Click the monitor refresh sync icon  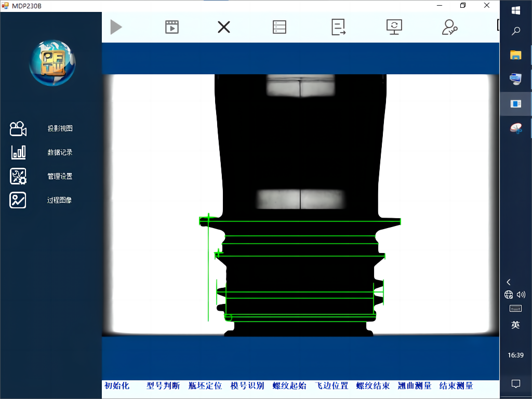[x=394, y=27]
